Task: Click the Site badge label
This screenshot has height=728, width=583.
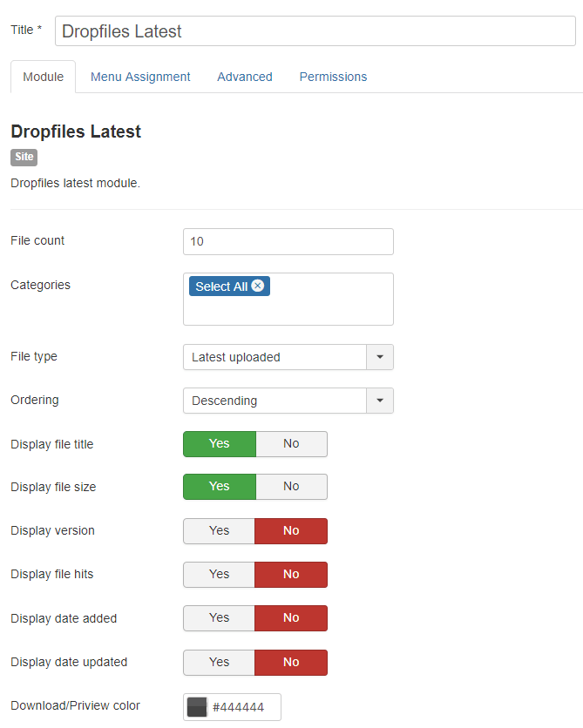Action: click(24, 158)
